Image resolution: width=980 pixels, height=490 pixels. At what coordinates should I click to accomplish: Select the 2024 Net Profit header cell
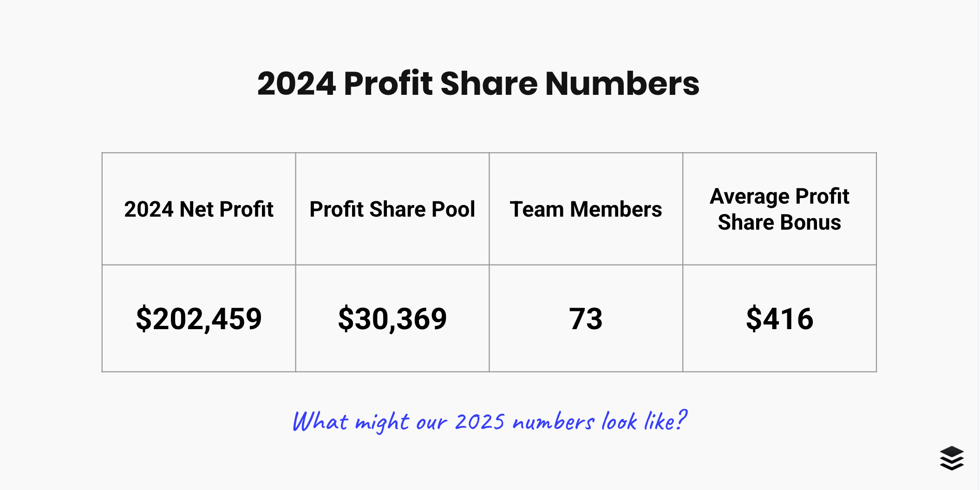click(x=199, y=209)
